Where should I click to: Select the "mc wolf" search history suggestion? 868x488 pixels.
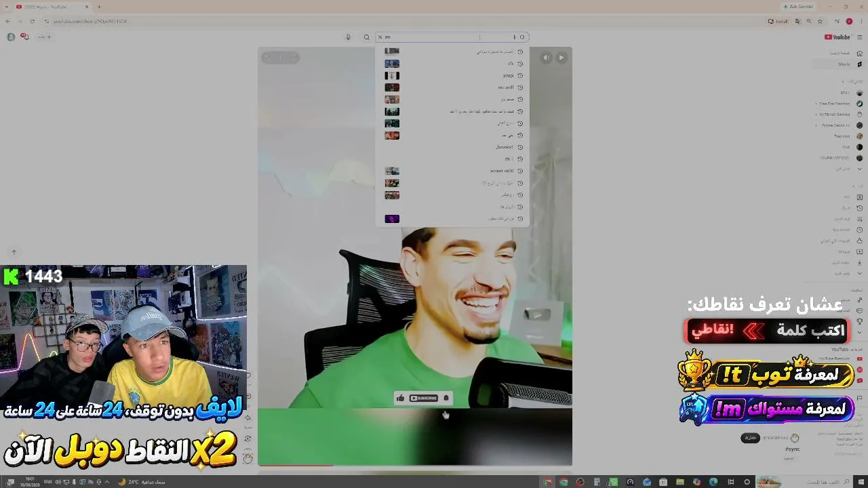(452, 87)
